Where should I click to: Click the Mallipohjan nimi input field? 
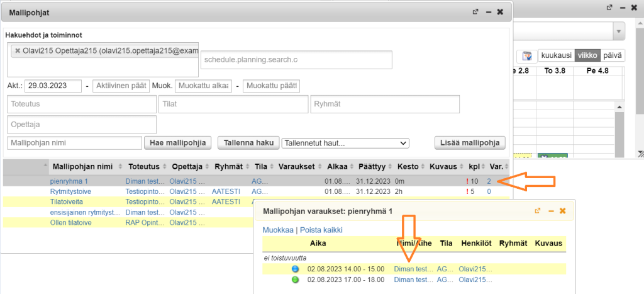pos(74,143)
